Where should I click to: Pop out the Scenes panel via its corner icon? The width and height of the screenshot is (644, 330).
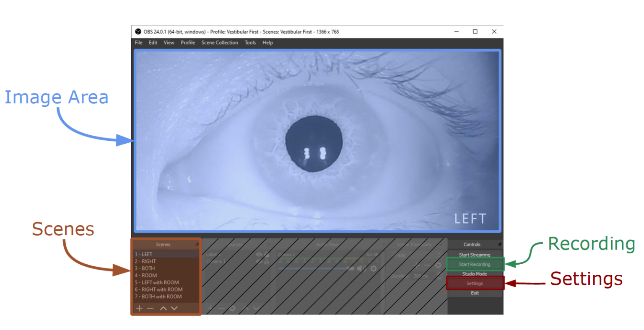[x=197, y=244]
